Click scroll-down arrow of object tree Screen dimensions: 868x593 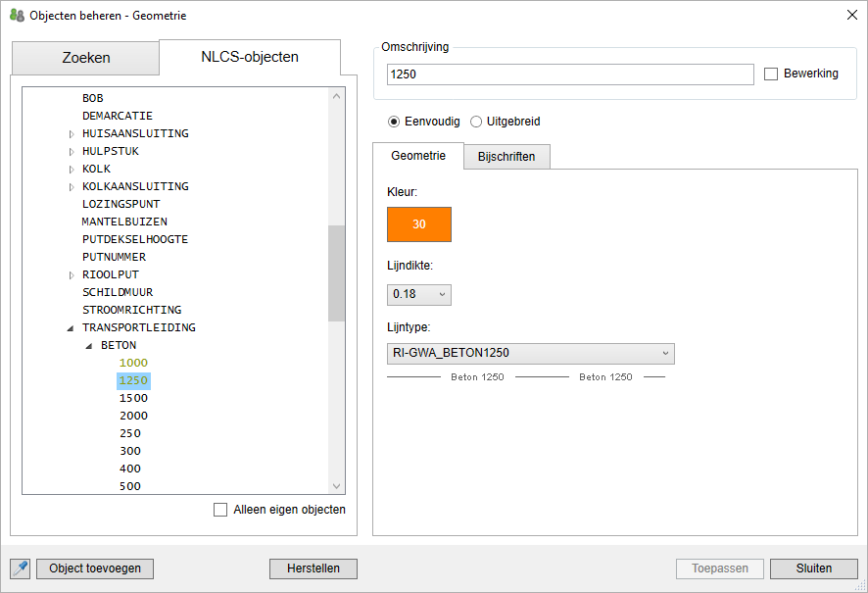click(x=337, y=486)
